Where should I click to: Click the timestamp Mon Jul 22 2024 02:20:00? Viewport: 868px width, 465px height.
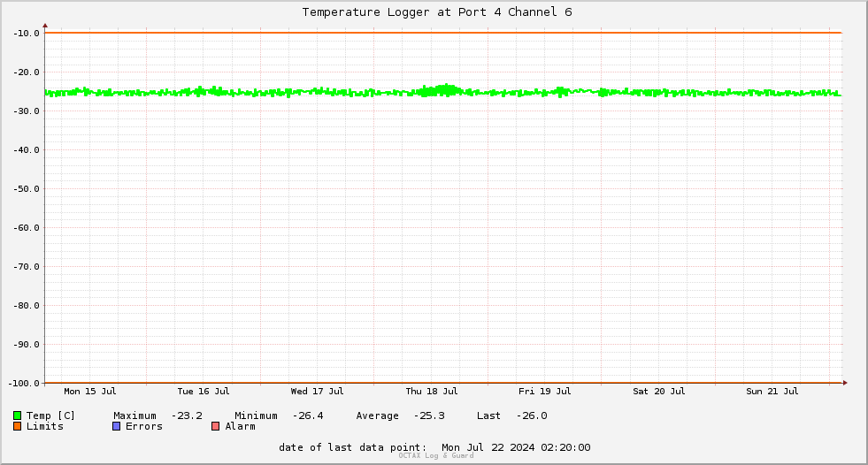(516, 447)
